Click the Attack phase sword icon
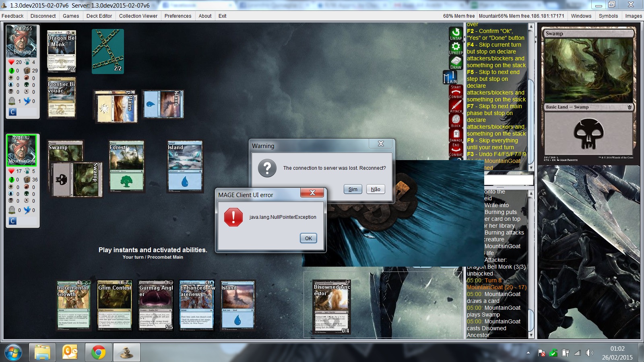Screen dimensions: 644x362 pos(456,106)
